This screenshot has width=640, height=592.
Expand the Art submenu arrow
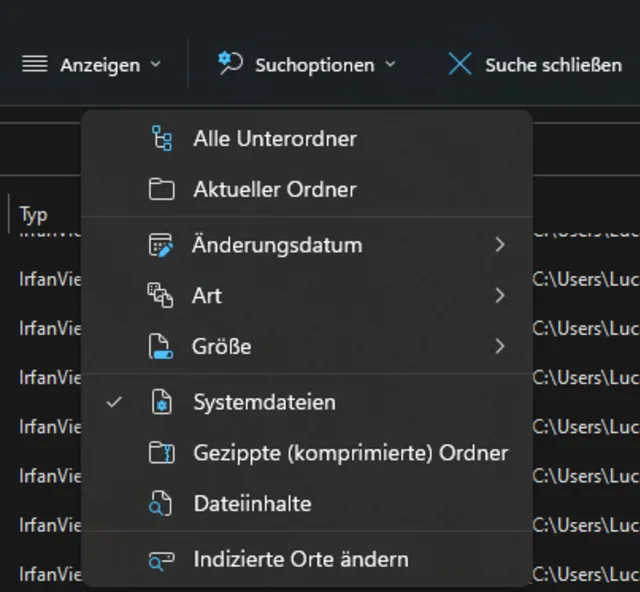(x=499, y=296)
